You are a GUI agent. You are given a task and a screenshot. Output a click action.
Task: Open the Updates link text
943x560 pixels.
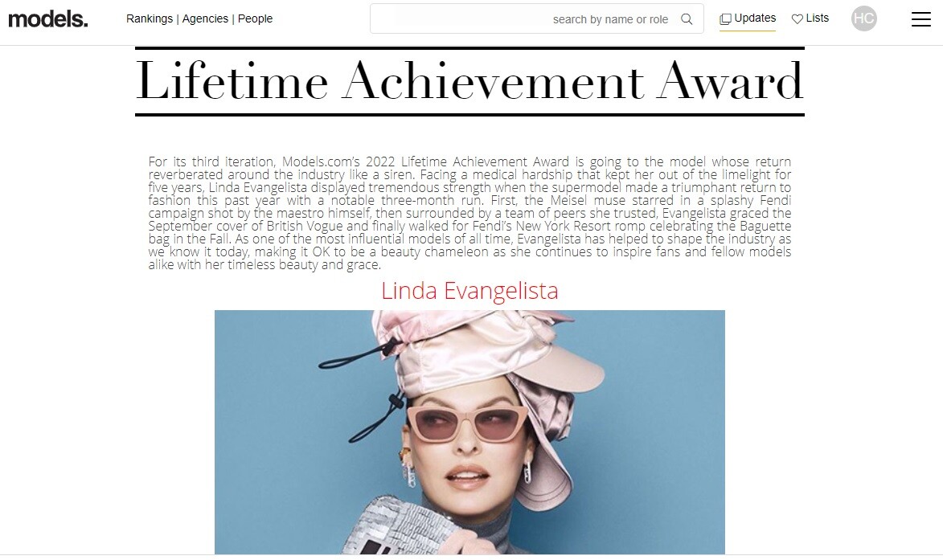click(755, 18)
